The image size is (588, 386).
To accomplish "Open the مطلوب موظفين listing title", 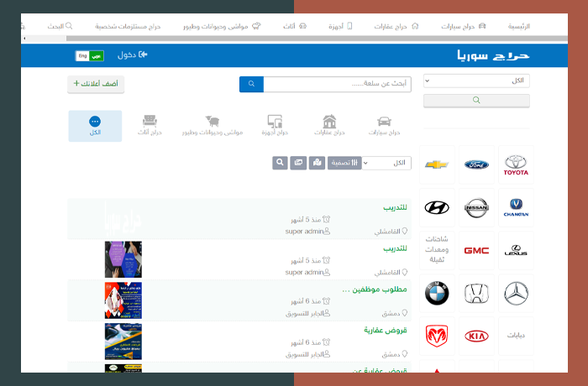I will coord(375,289).
